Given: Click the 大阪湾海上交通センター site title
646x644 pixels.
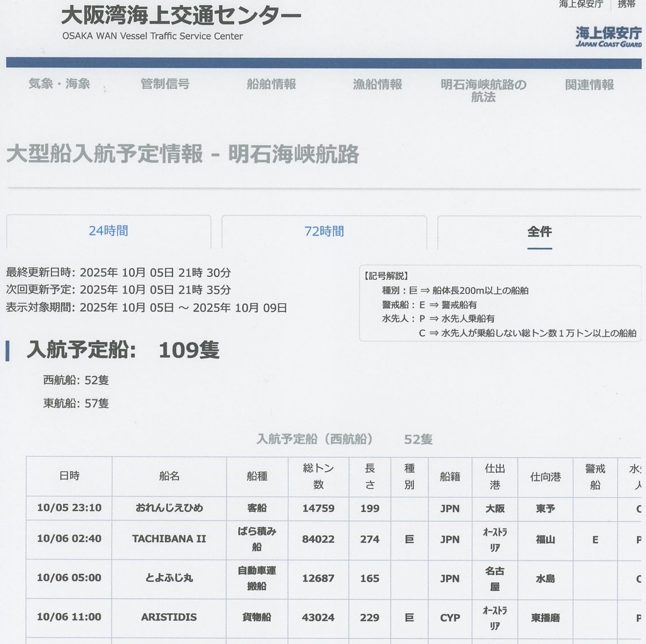Looking at the screenshot, I should pos(181,16).
